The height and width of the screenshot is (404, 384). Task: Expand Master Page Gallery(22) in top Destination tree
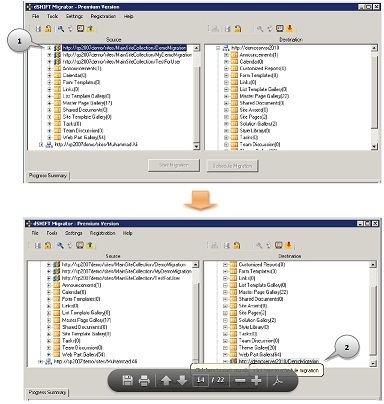tap(226, 96)
